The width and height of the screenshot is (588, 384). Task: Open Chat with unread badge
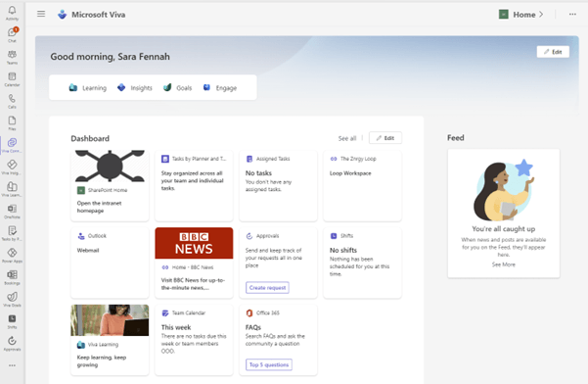12,34
